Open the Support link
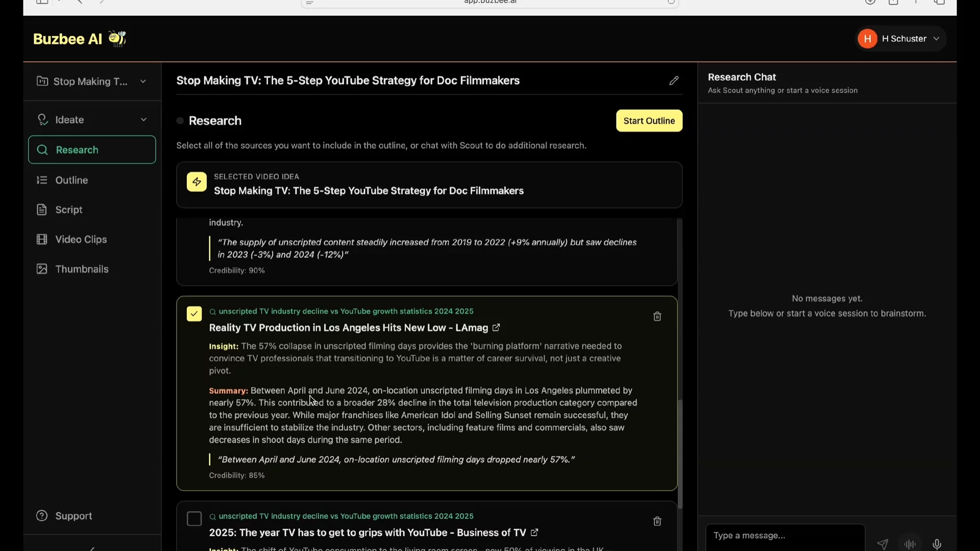Viewport: 980px width, 551px height. click(x=64, y=516)
